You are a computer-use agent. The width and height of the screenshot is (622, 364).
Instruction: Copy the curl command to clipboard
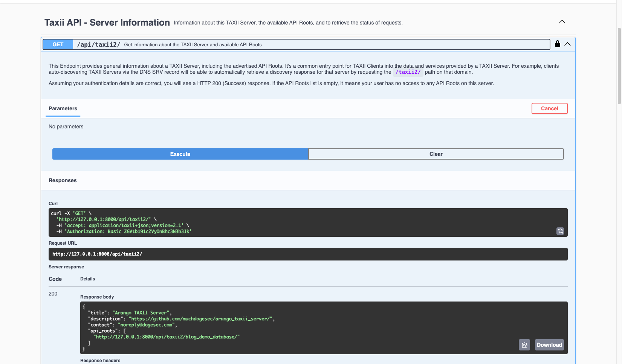(560, 231)
